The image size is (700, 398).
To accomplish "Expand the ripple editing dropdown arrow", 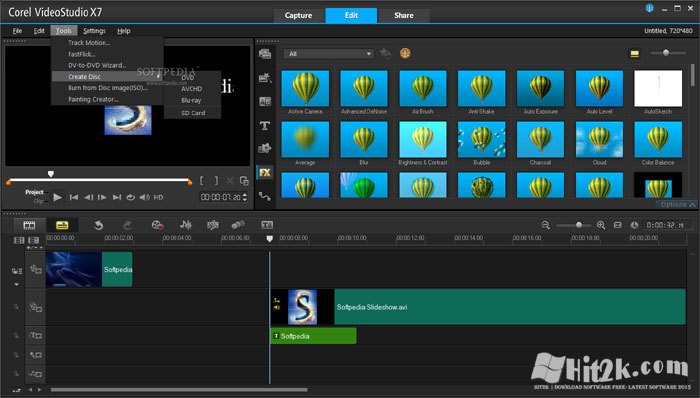I will [17, 284].
